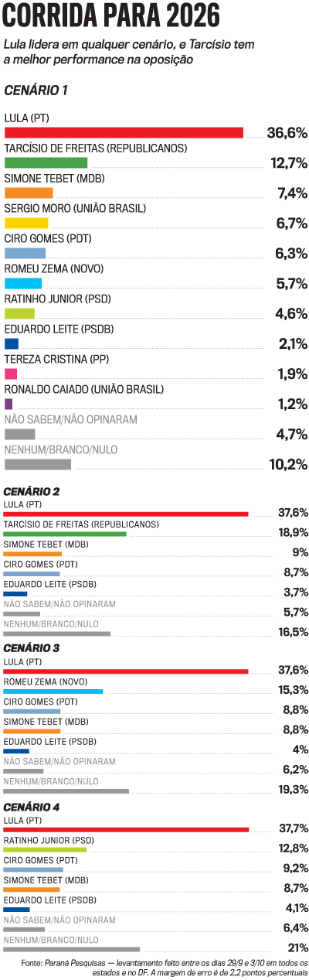Select the dark blue Eduardo Leite bar in Cenário 1
This screenshot has width=309, height=980.
(12, 343)
